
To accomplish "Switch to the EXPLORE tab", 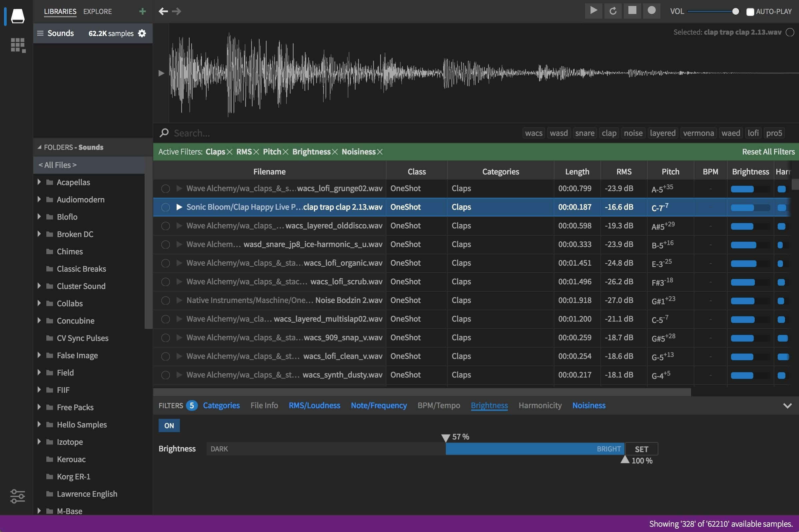I will coord(97,12).
